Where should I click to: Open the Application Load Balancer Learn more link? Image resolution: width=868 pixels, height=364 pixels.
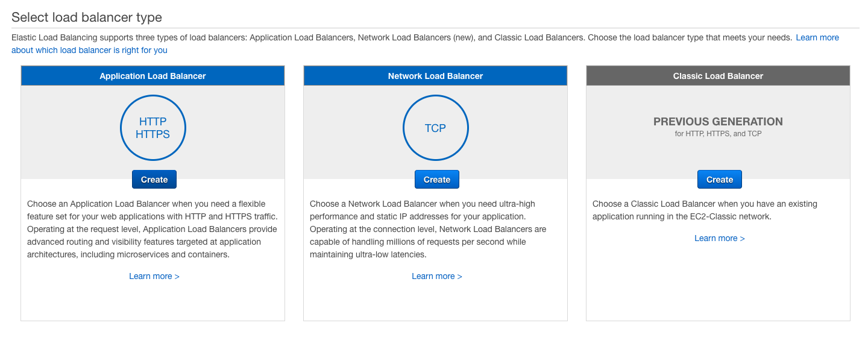click(x=154, y=275)
